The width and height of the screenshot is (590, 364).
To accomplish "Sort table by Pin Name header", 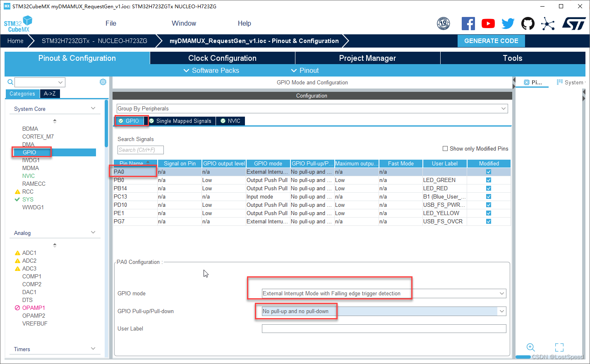I will point(135,163).
